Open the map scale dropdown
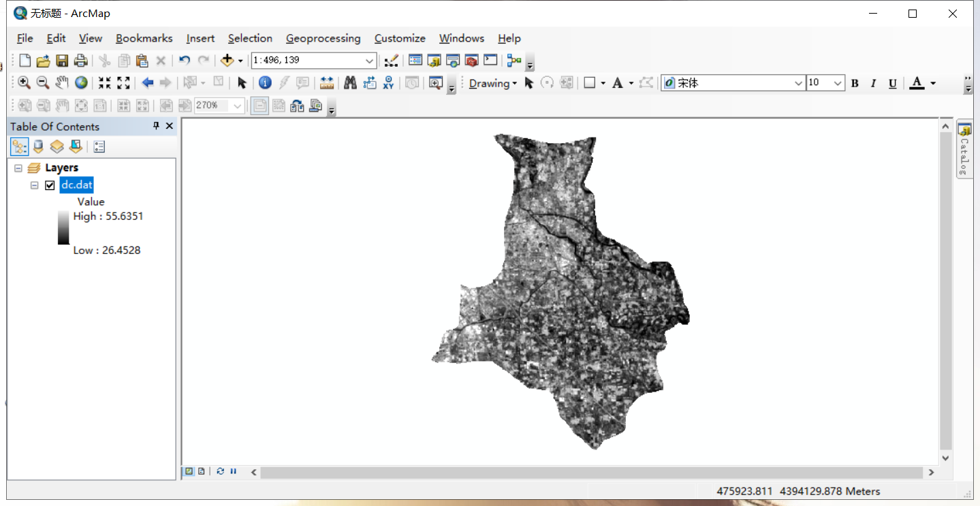 [x=370, y=61]
